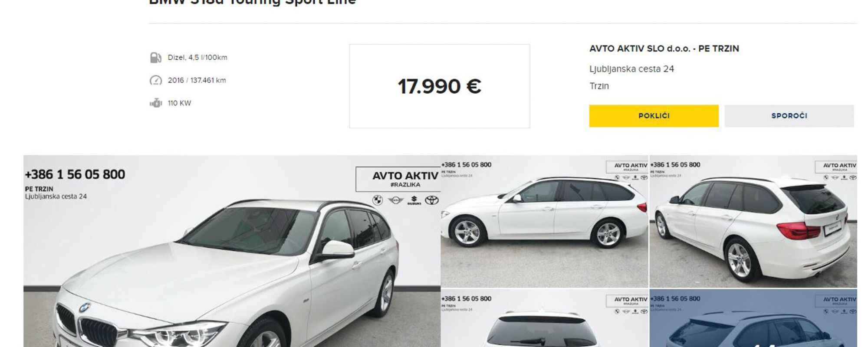Click the speedometer icon beside mileage
The width and height of the screenshot is (868, 347).
tap(155, 80)
